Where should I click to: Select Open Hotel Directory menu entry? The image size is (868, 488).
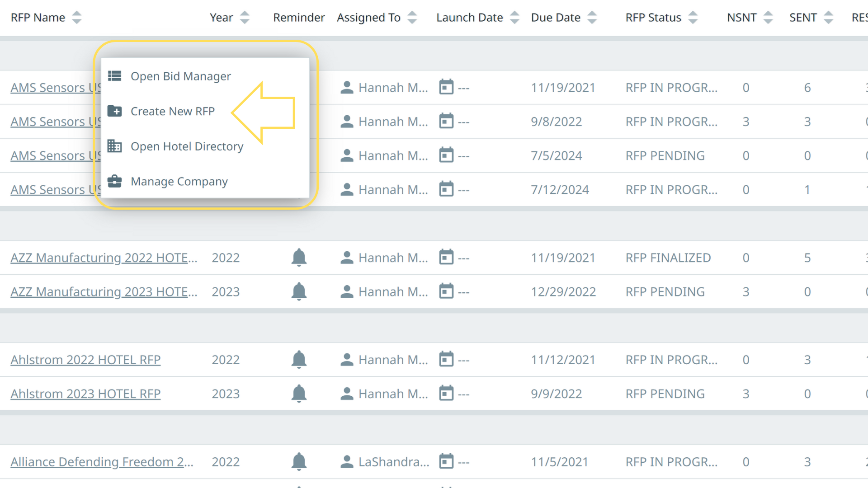click(x=187, y=146)
